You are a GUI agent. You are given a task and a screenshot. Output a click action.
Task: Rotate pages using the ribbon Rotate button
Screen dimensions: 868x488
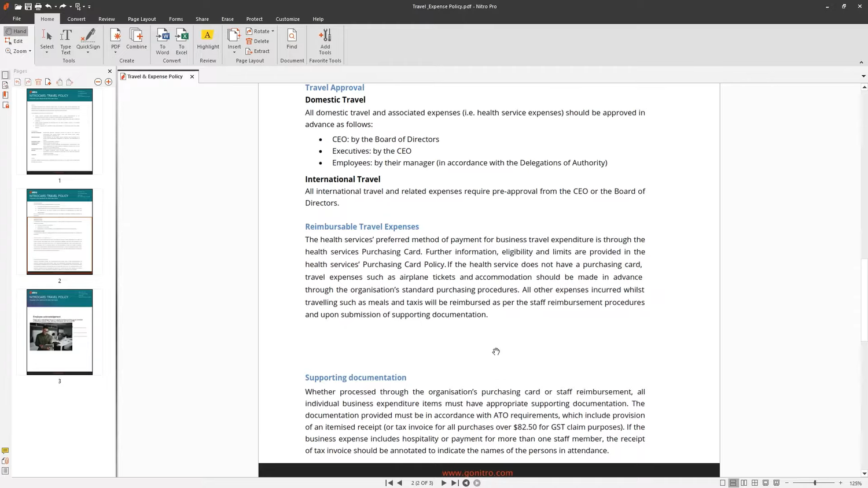[258, 31]
